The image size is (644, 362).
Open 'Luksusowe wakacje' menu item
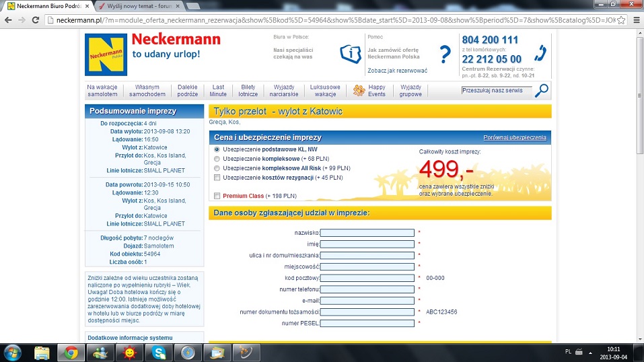[x=325, y=91]
